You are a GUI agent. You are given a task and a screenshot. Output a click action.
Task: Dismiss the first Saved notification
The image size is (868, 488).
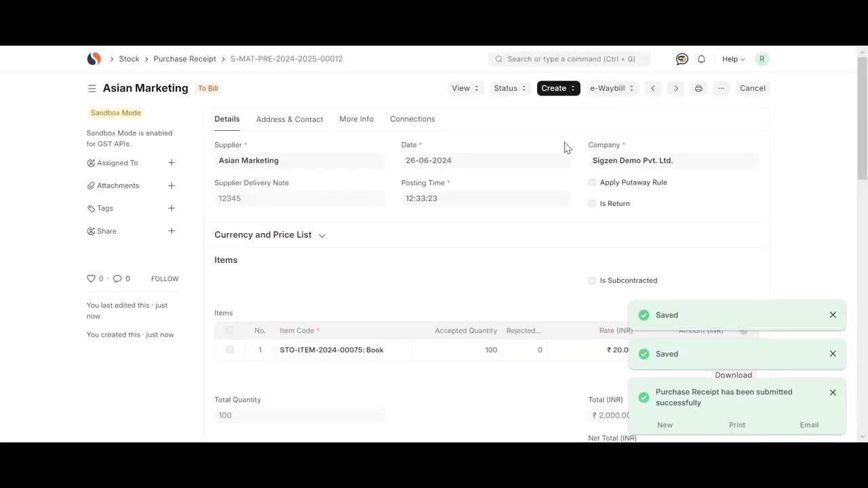833,315
